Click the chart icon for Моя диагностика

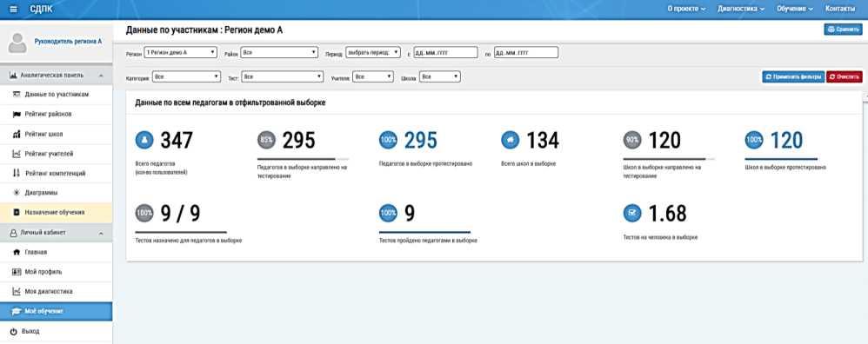(16, 292)
